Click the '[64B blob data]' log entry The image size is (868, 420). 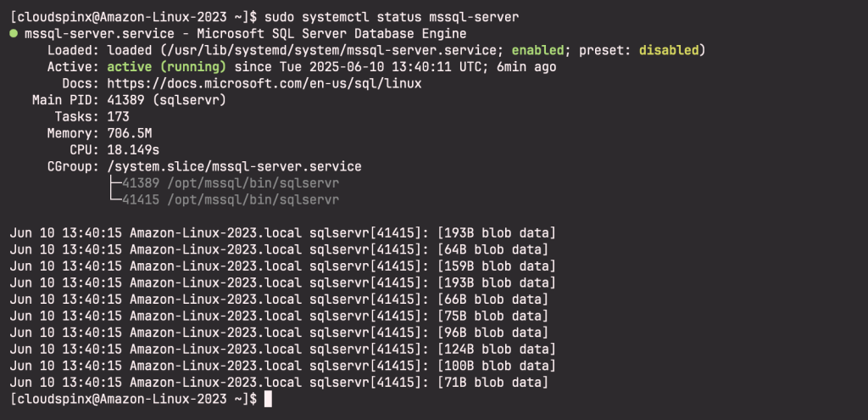click(492, 249)
